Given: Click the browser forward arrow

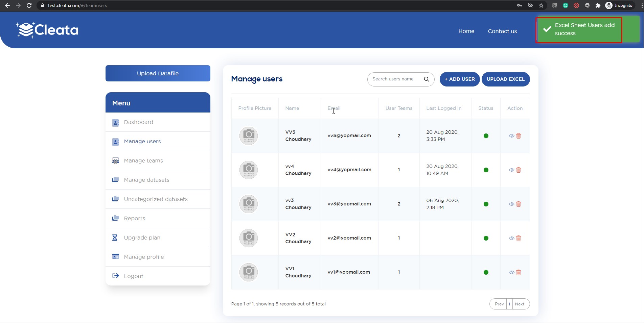Looking at the screenshot, I should (x=18, y=5).
